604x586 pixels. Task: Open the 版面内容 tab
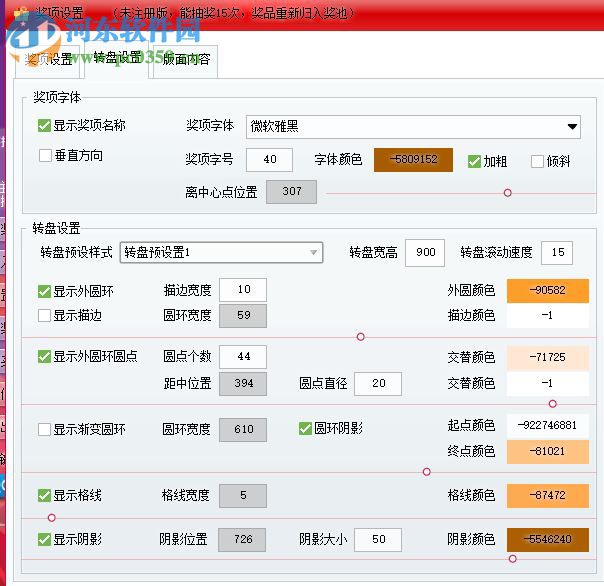(x=186, y=61)
